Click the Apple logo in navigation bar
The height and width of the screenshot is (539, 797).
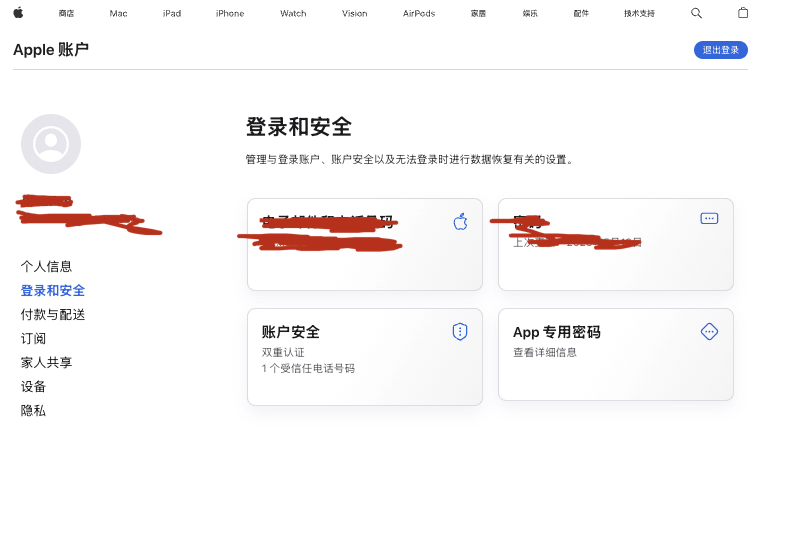point(18,13)
